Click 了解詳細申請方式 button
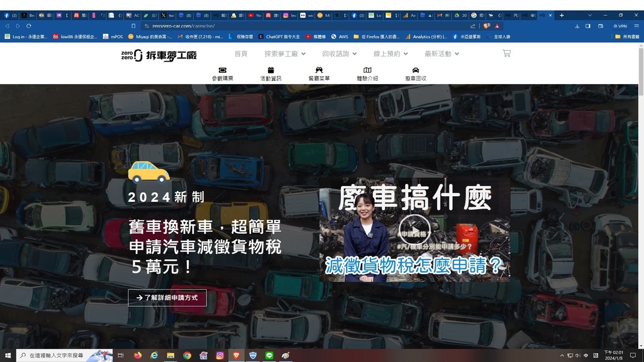The height and width of the screenshot is (362, 644). 167,297
